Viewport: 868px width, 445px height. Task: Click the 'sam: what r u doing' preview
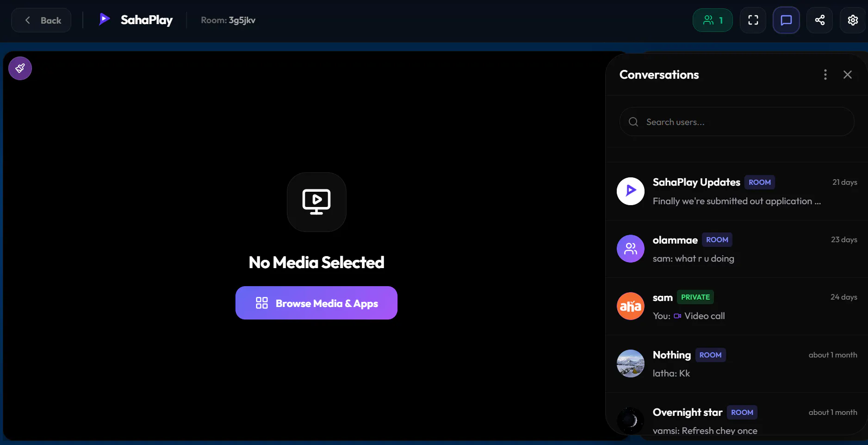click(x=693, y=258)
